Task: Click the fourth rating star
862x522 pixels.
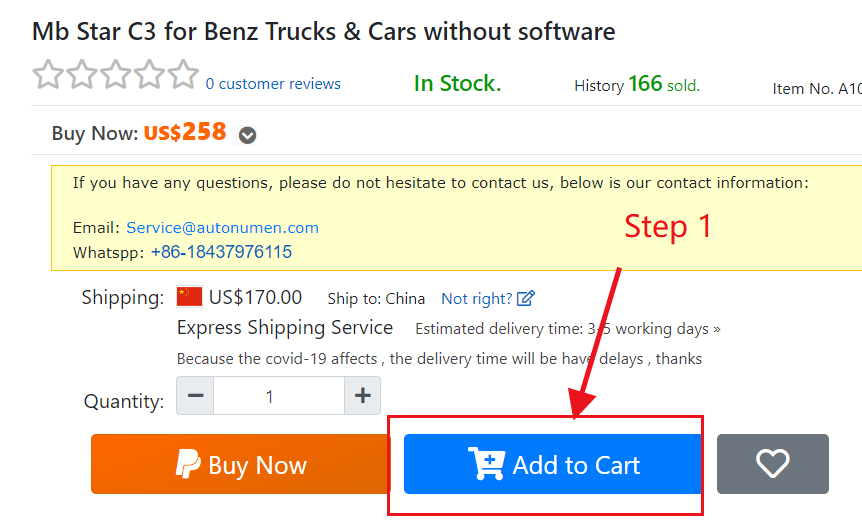Action: coord(150,74)
